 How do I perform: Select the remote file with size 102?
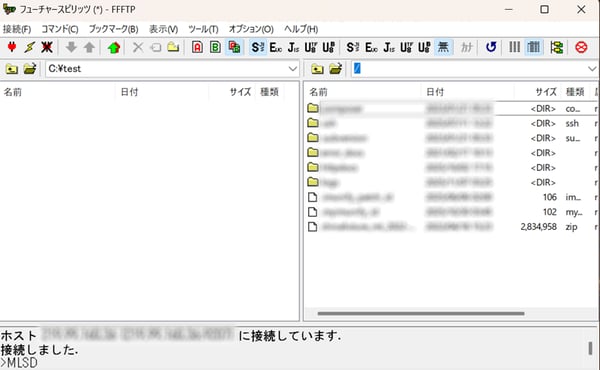point(451,212)
